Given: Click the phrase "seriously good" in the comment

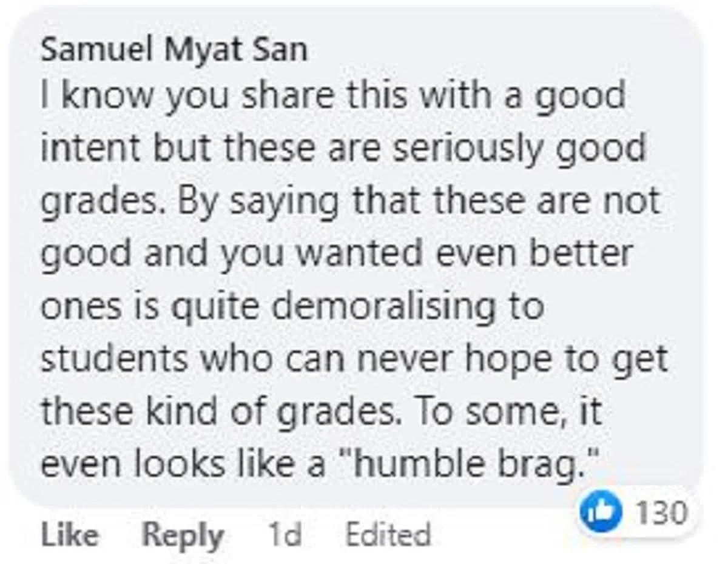Looking at the screenshot, I should coord(519,149).
